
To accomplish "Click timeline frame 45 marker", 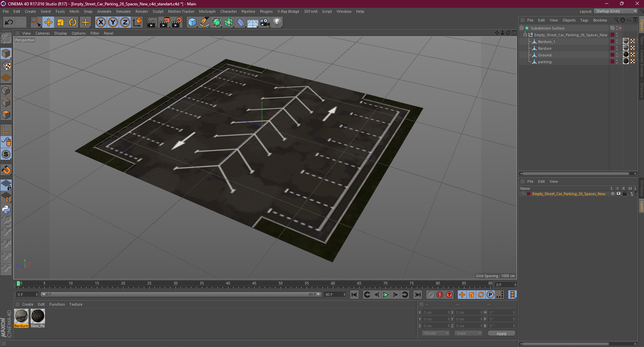I will pos(254,284).
